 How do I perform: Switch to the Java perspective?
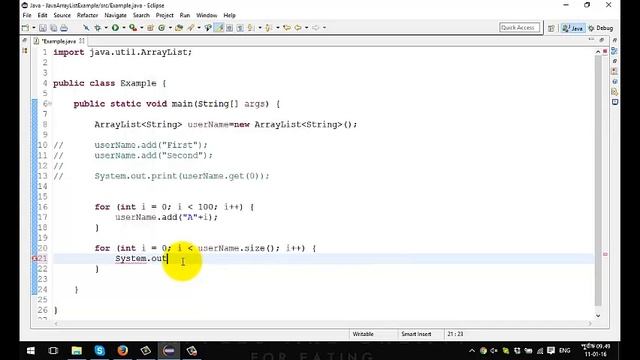click(x=573, y=28)
